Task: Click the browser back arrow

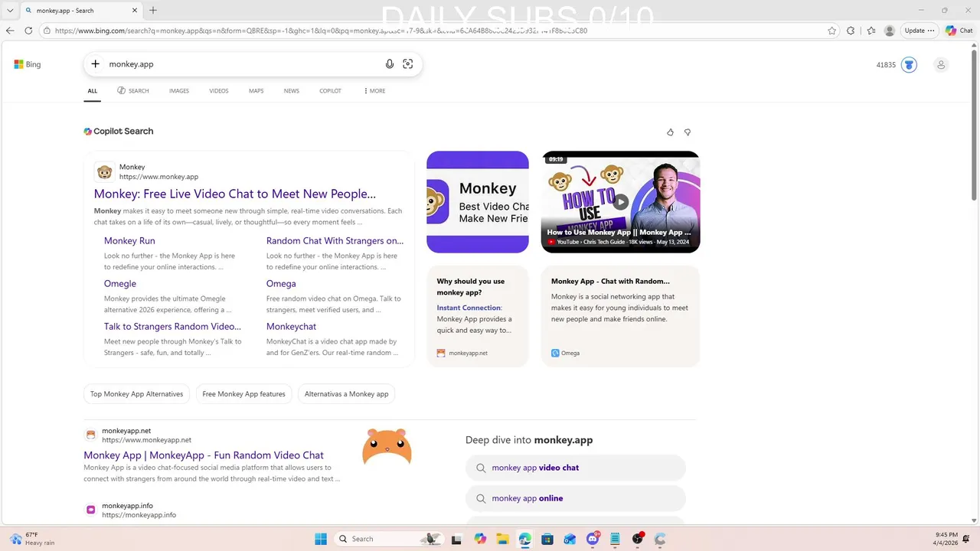Action: pos(10,31)
